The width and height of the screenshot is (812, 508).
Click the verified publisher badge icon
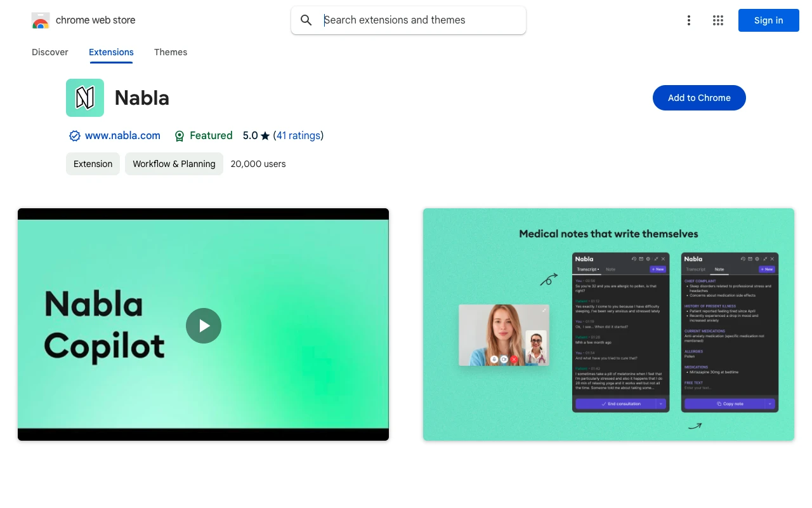click(x=75, y=136)
